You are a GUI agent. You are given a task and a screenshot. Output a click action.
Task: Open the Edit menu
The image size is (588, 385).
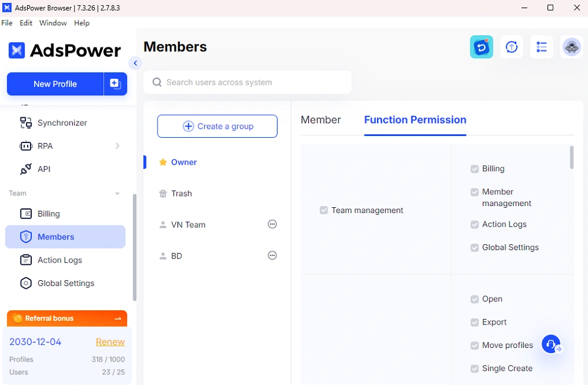pos(26,23)
